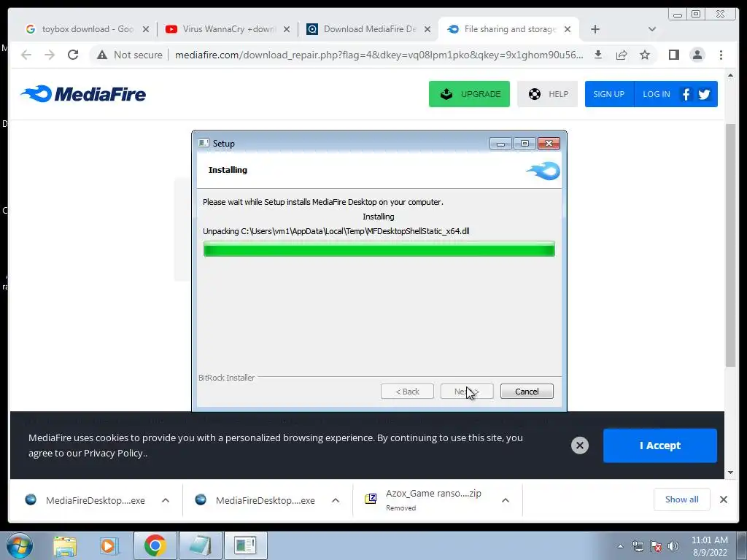747x560 pixels.
Task: Click the BitRock Installer label
Action: [x=226, y=378]
